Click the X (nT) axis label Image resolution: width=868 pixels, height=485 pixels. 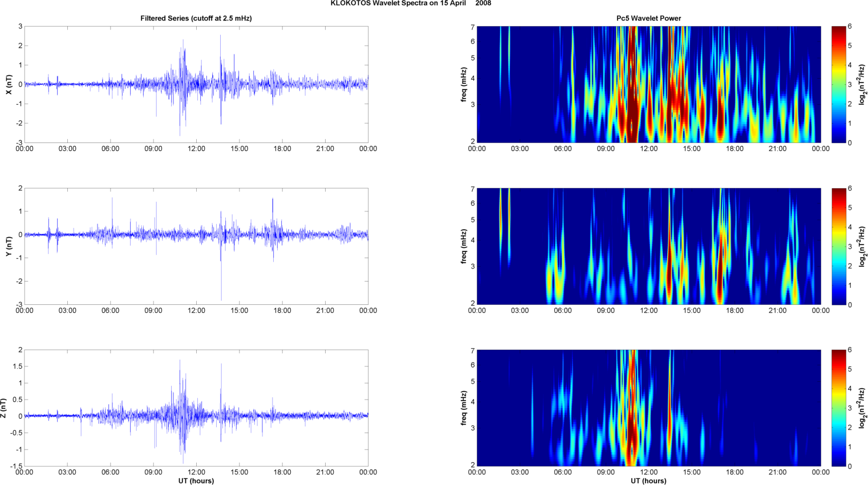click(9, 84)
